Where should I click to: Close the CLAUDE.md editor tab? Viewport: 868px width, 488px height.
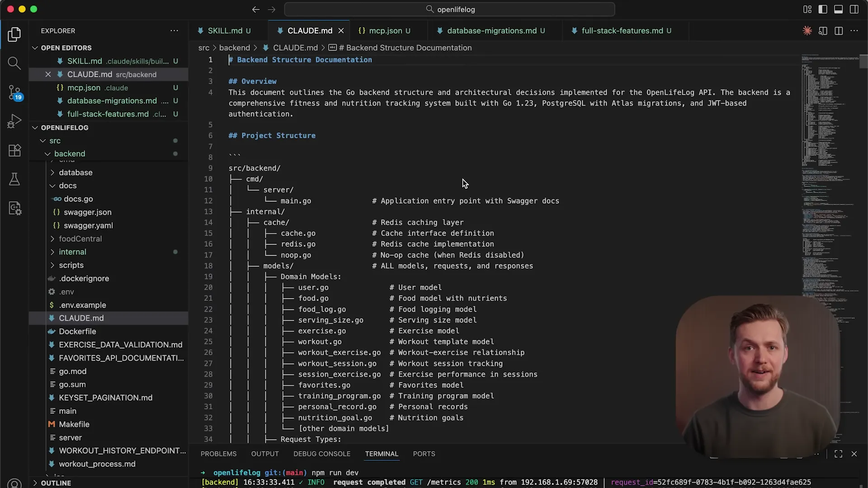pyautogui.click(x=341, y=31)
